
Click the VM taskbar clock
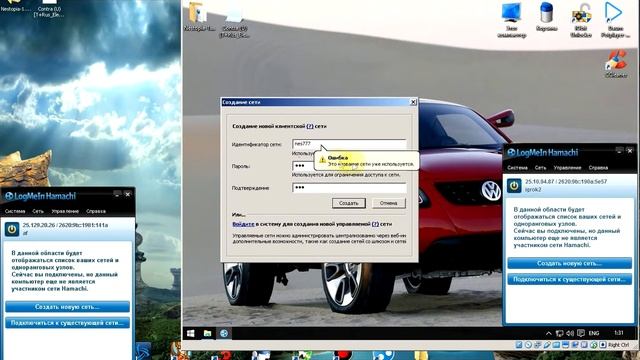pyautogui.click(x=619, y=333)
